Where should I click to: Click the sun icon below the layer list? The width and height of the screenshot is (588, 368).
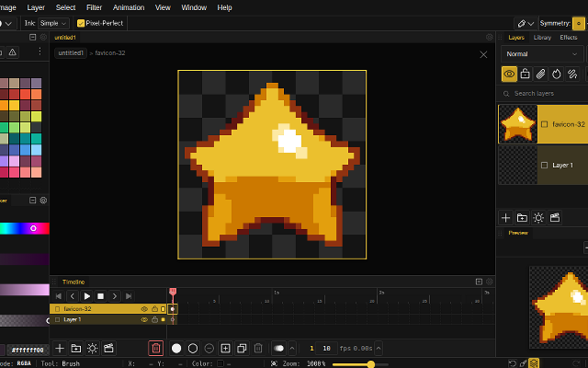point(538,218)
